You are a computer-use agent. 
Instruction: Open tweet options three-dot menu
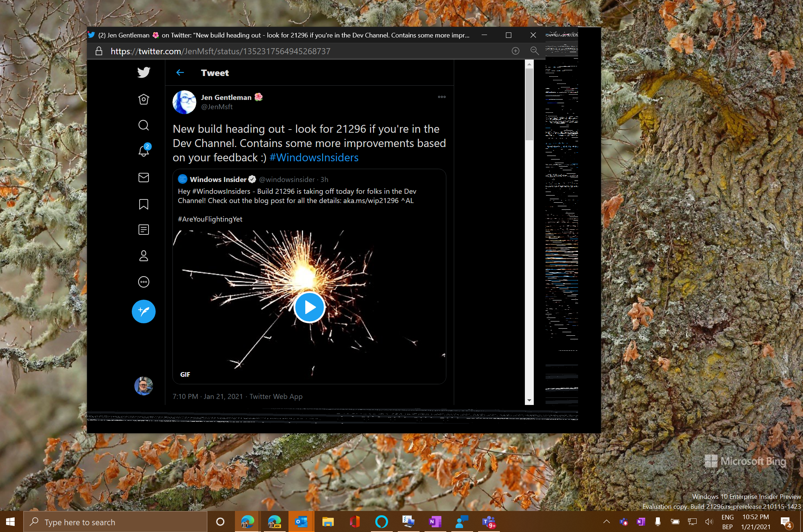pos(442,97)
